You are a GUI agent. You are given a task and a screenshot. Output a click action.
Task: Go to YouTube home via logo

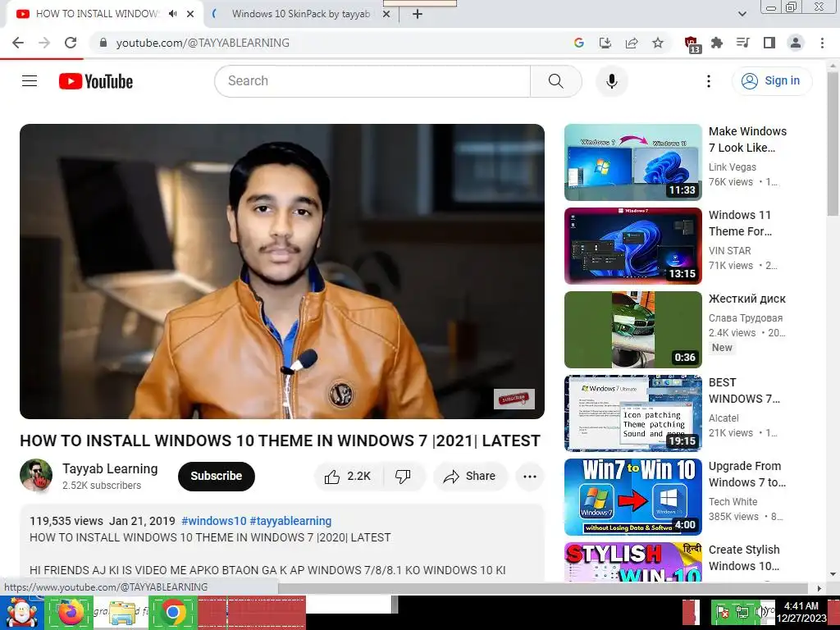[96, 81]
